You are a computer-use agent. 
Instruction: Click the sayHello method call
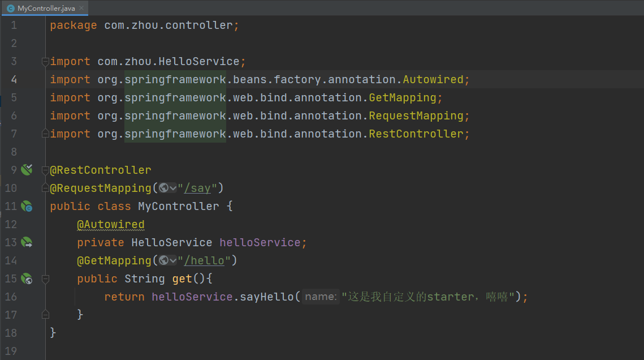[x=267, y=297]
